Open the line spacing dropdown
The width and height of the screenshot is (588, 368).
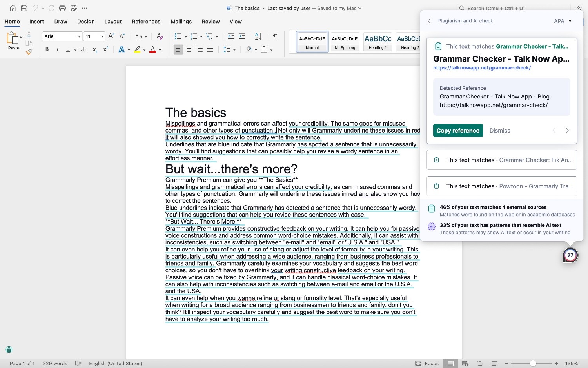[x=230, y=49]
